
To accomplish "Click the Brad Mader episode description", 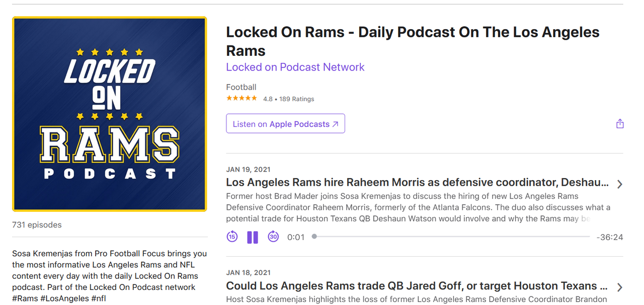I will tap(418, 207).
